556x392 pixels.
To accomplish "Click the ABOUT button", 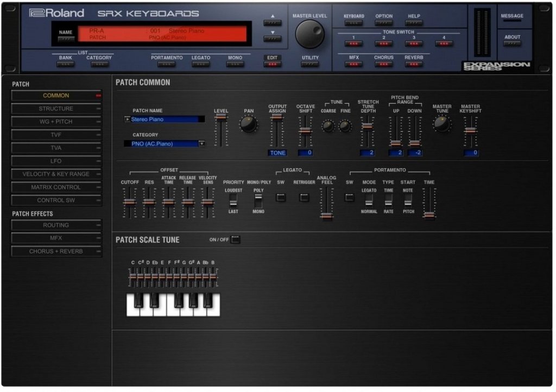I will (512, 43).
